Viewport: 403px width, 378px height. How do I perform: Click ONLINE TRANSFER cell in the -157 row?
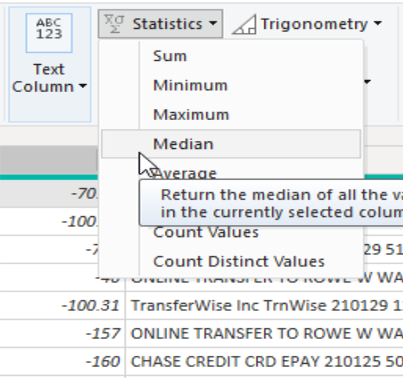point(264,334)
